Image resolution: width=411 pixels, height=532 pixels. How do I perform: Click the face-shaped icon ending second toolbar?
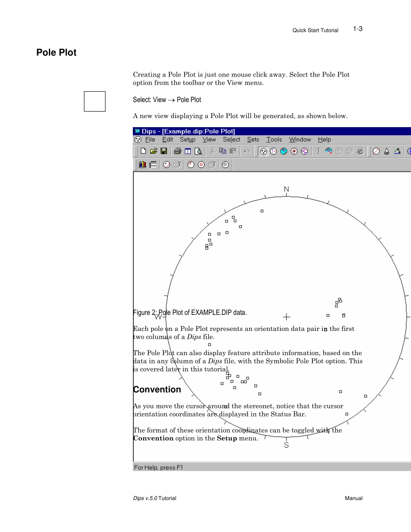[x=225, y=164]
